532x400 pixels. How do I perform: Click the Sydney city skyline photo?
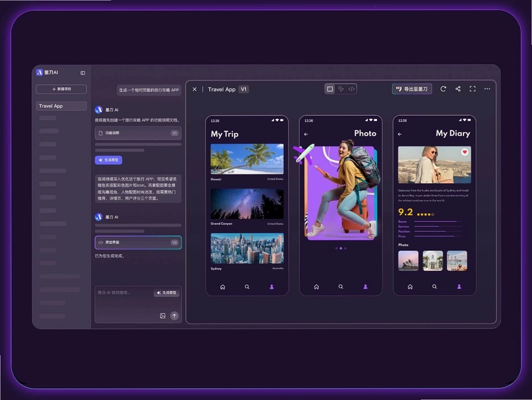click(247, 248)
